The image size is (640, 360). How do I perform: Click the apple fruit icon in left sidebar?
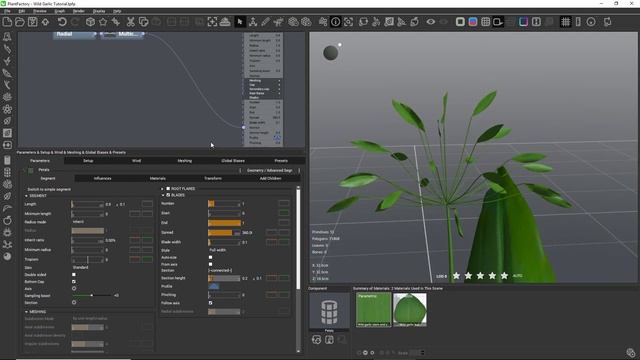pyautogui.click(x=7, y=220)
